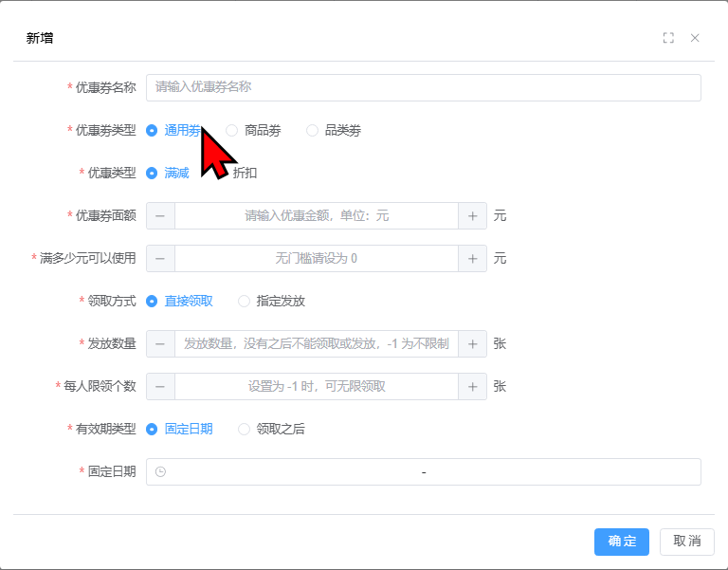Click the 取消 button
Image resolution: width=728 pixels, height=570 pixels.
tap(686, 542)
